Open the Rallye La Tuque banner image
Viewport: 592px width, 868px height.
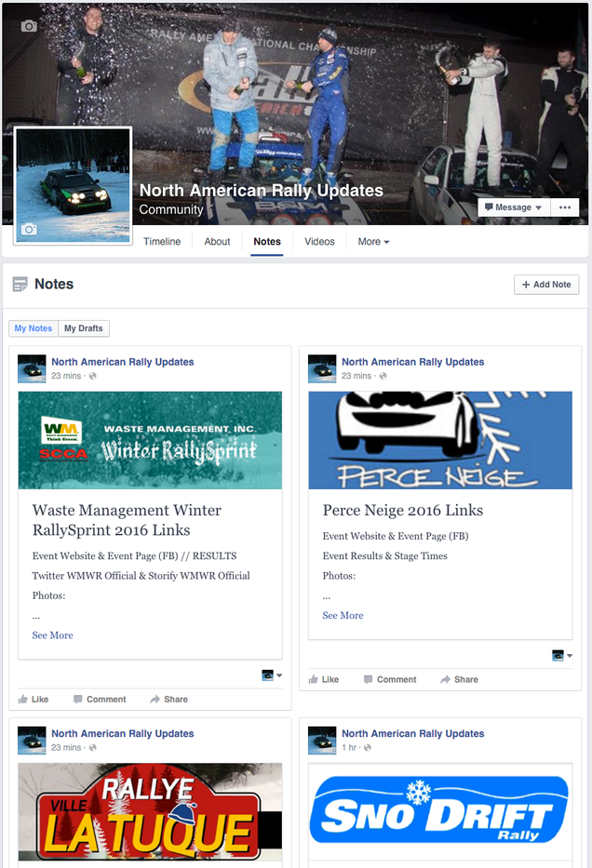[x=150, y=811]
